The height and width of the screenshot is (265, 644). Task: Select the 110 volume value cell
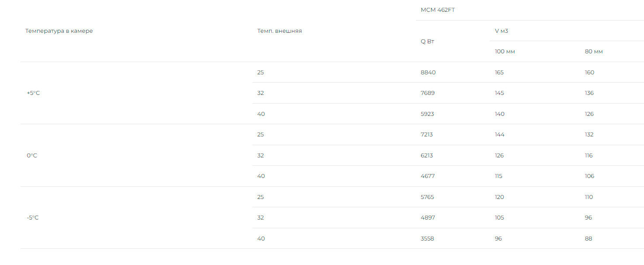coord(589,197)
